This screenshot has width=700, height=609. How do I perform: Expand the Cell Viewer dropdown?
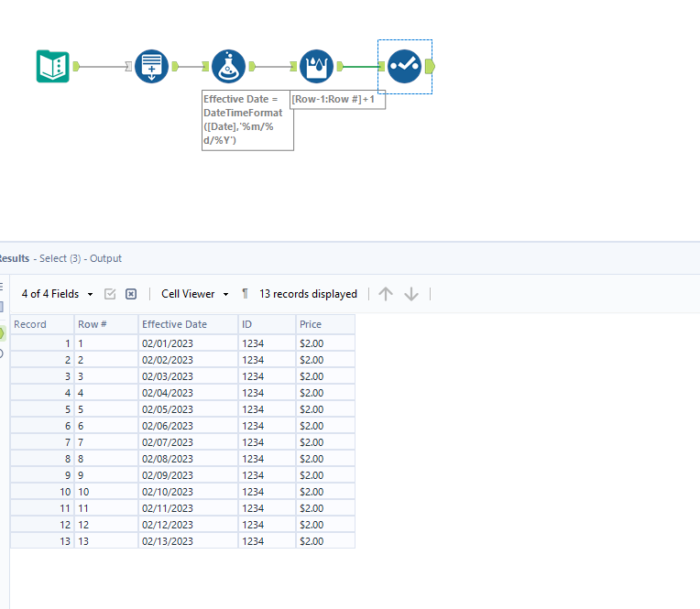click(x=194, y=294)
